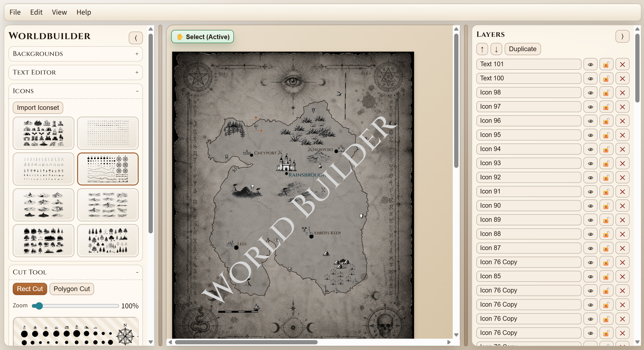Toggle visibility of Icon 97 layer

tap(590, 107)
